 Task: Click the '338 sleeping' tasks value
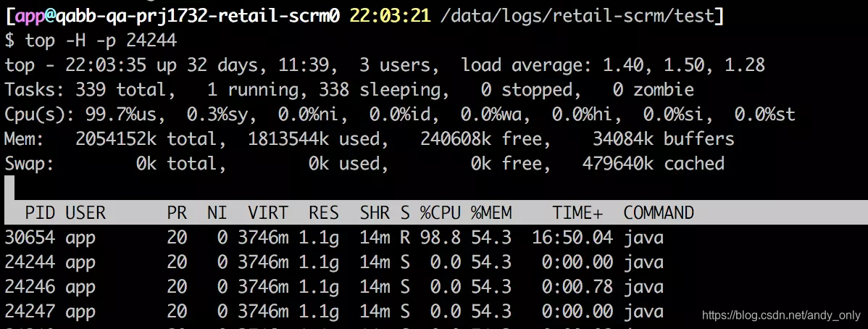pos(380,90)
